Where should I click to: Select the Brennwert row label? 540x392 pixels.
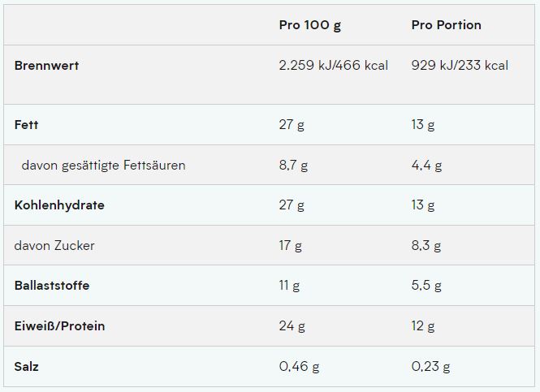click(46, 66)
